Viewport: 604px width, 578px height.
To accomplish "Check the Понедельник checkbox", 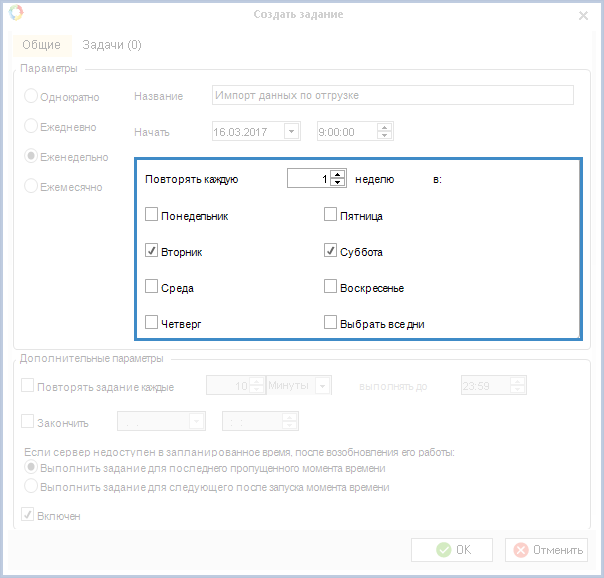I will coord(151,214).
